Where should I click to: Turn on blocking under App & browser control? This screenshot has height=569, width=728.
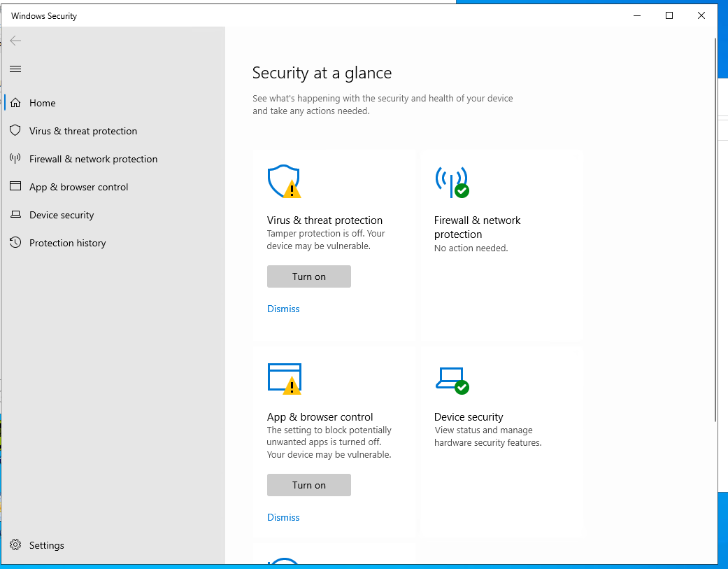coord(308,485)
